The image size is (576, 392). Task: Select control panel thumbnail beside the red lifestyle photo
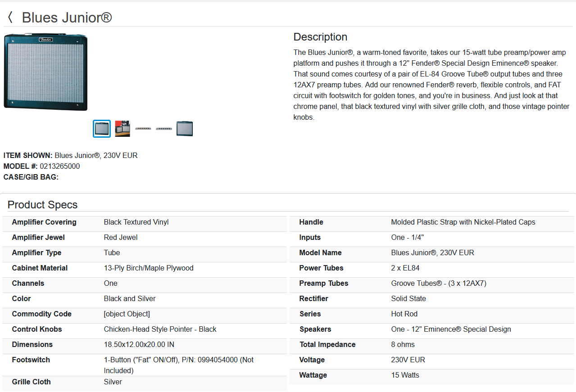pyautogui.click(x=143, y=129)
